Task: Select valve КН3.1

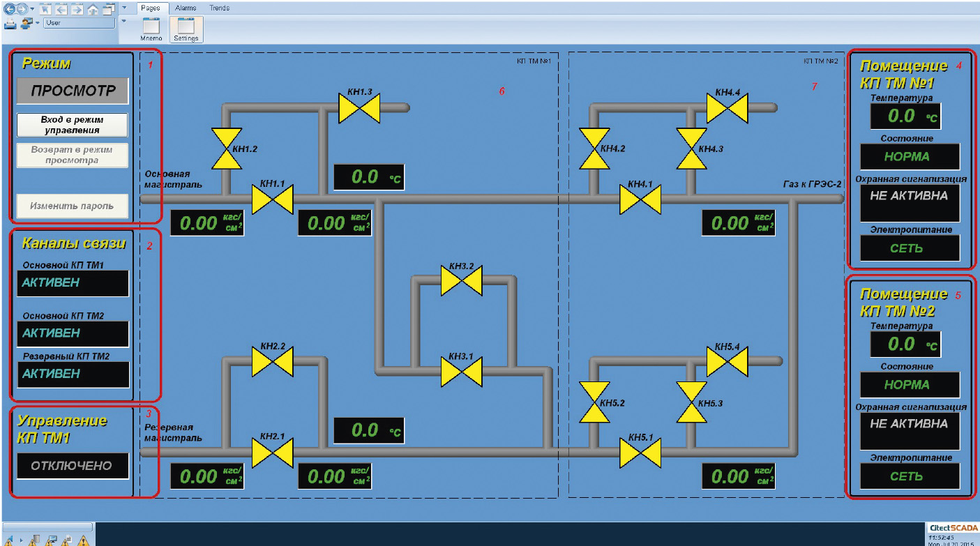Action: [462, 370]
